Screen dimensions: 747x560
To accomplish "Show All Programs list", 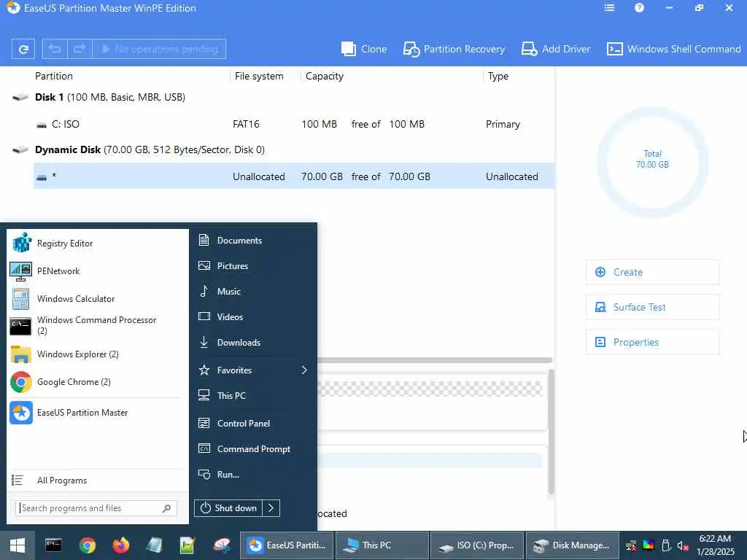I will tap(96, 481).
